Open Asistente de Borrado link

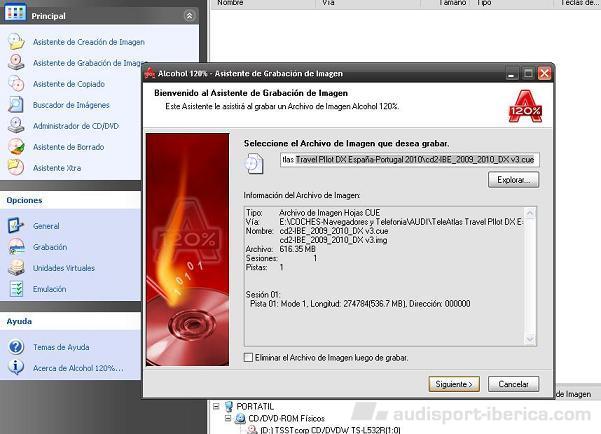tap(68, 147)
